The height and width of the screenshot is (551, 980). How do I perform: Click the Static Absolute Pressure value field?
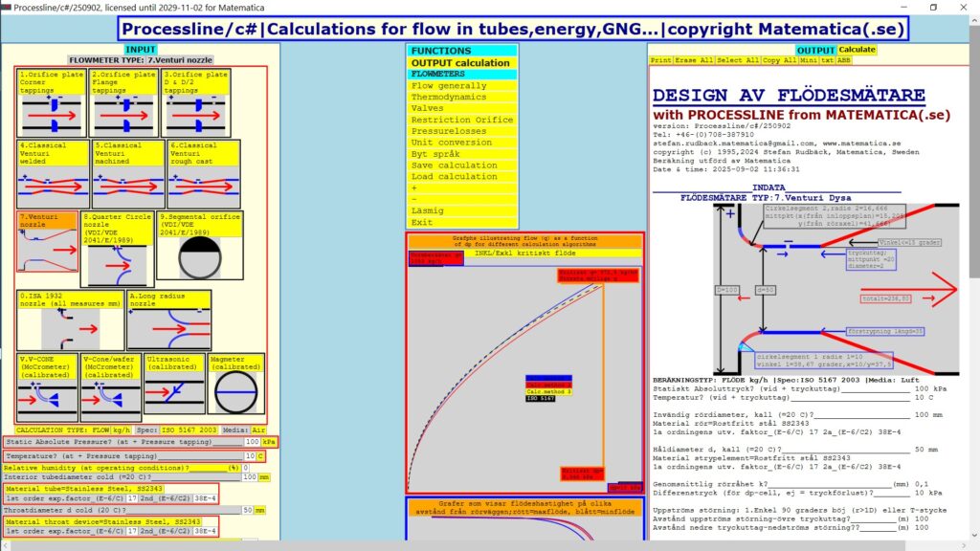click(252, 442)
